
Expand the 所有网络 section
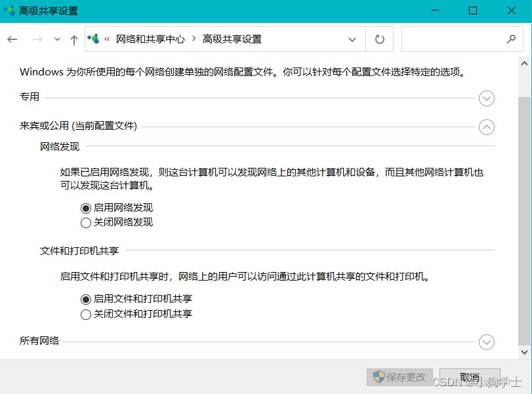(487, 342)
